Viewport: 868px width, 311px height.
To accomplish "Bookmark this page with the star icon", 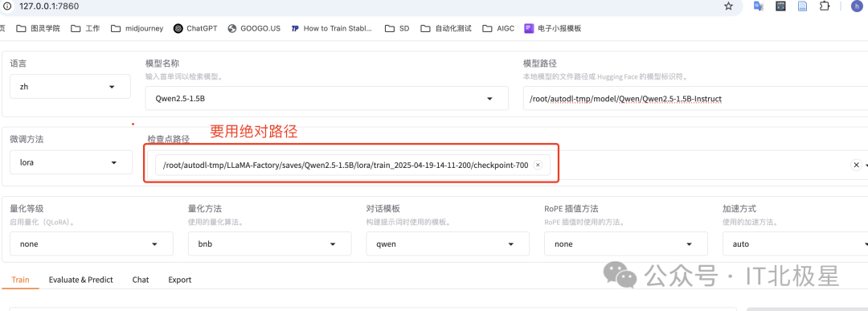I will pos(728,6).
